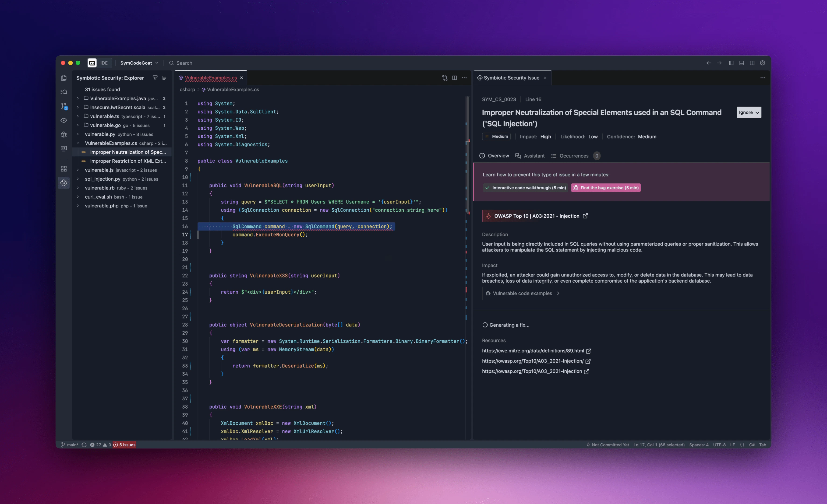Open the Search view icon in activity bar
Image resolution: width=827 pixels, height=504 pixels.
click(x=64, y=92)
